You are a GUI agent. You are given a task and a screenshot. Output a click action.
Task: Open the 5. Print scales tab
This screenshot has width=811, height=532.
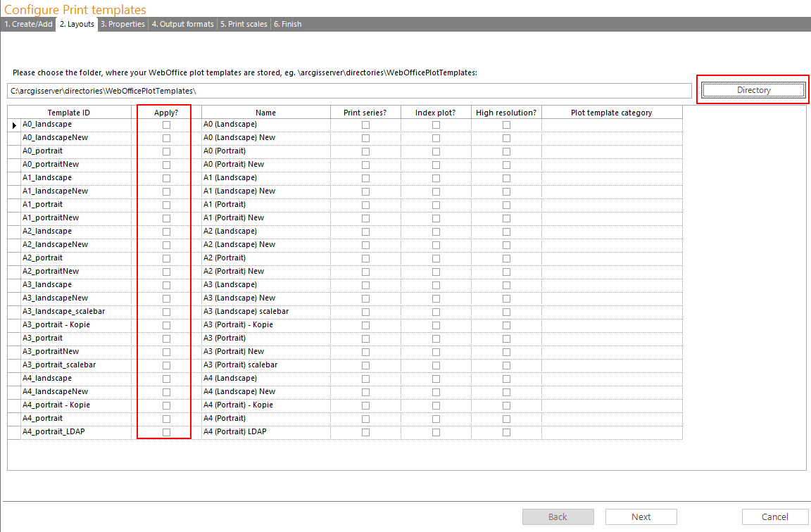tap(244, 24)
